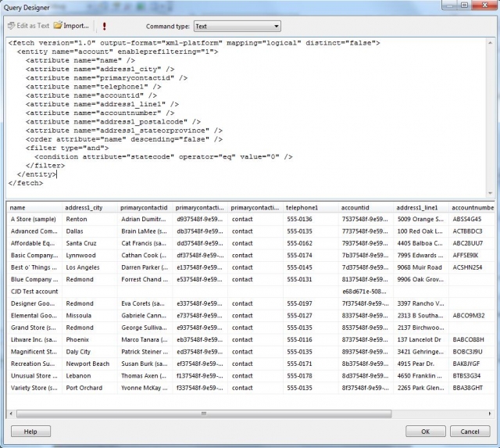Select the A Store (sample) cell
Screen dimensions: 500x448
[x=34, y=219]
